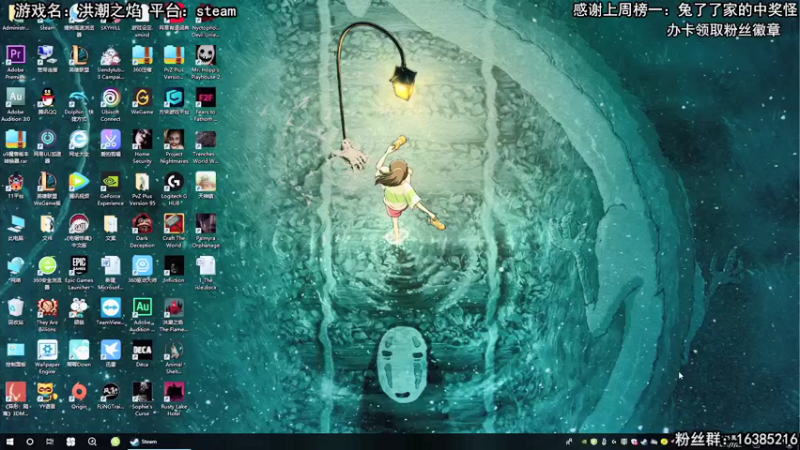The height and width of the screenshot is (450, 800).
Task: Open the 哔哩Down downloader shortcut
Action: click(x=79, y=355)
